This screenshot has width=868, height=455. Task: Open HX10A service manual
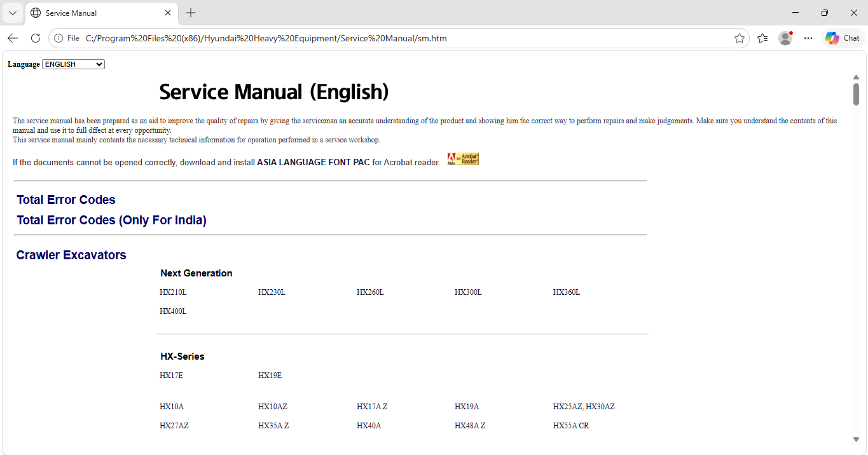tap(172, 407)
